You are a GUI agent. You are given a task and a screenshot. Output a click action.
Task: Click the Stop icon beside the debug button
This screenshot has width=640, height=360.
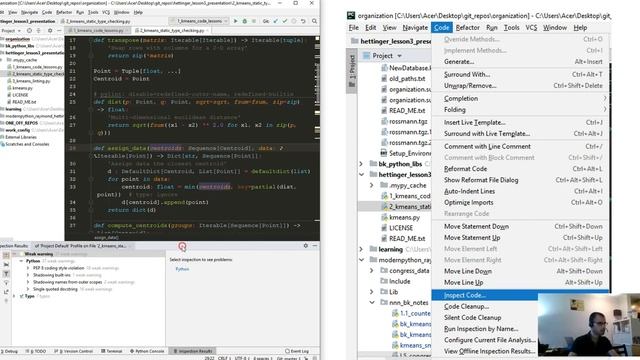[253, 21]
